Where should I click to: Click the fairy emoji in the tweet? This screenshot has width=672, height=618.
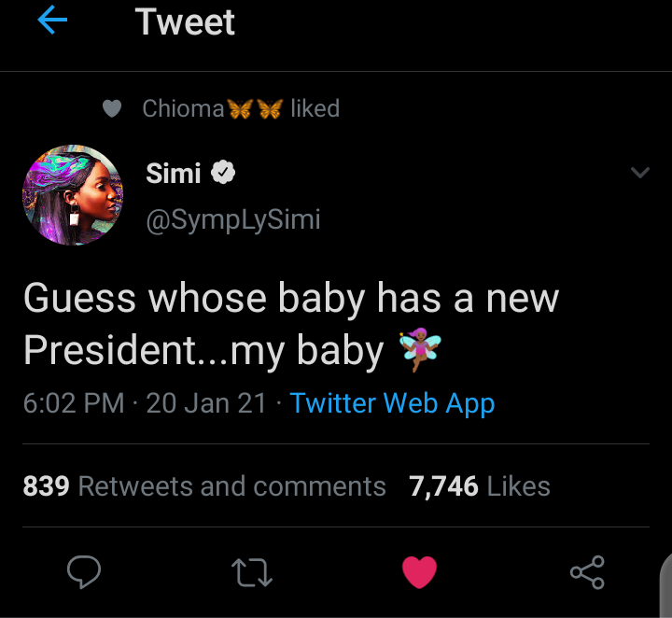tap(417, 350)
